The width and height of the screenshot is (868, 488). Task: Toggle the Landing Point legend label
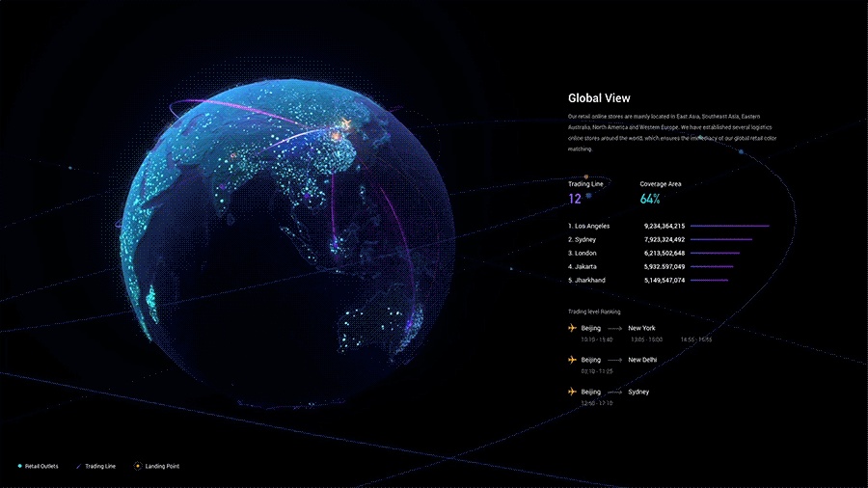[x=162, y=467]
